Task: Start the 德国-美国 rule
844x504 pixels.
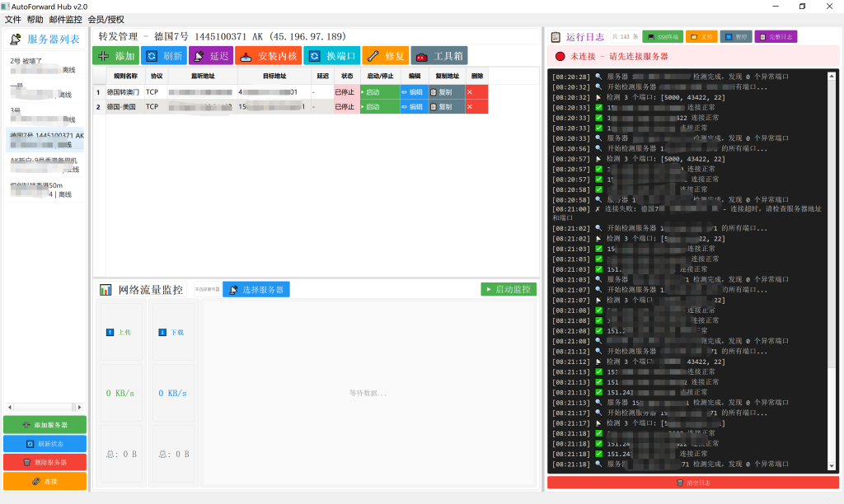Action: tap(380, 106)
